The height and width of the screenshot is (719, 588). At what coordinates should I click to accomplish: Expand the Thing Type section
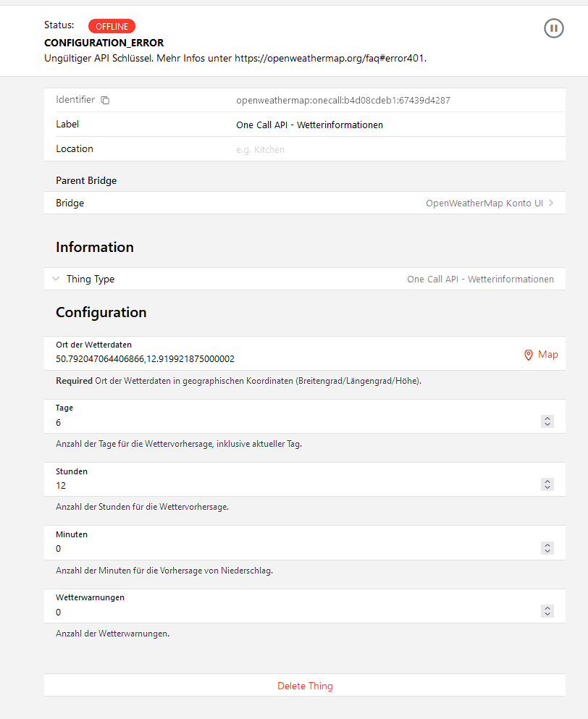click(x=56, y=279)
